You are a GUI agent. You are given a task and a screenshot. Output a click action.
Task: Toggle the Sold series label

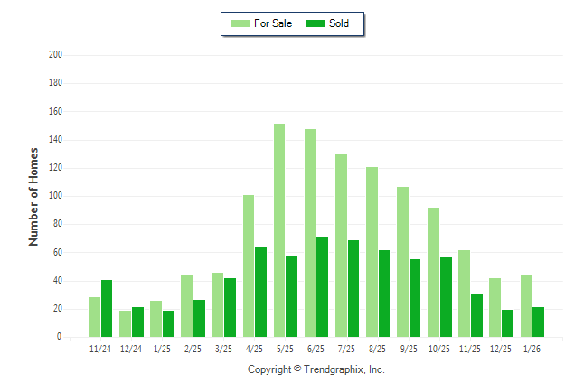339,23
